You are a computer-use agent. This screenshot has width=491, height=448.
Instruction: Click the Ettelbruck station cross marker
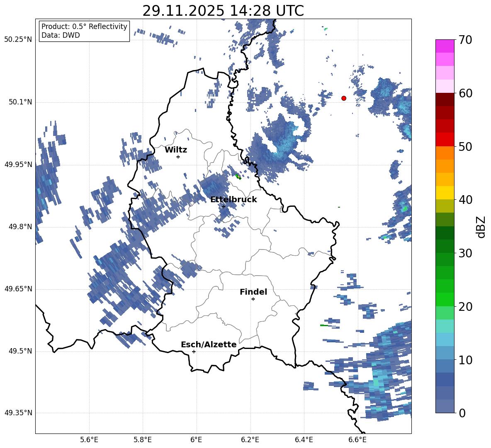pyautogui.click(x=224, y=206)
